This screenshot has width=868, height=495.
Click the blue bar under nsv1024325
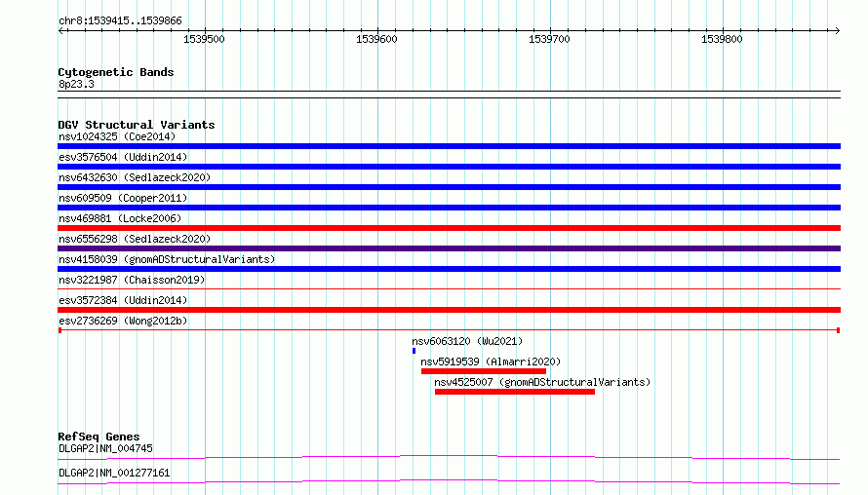pos(449,146)
